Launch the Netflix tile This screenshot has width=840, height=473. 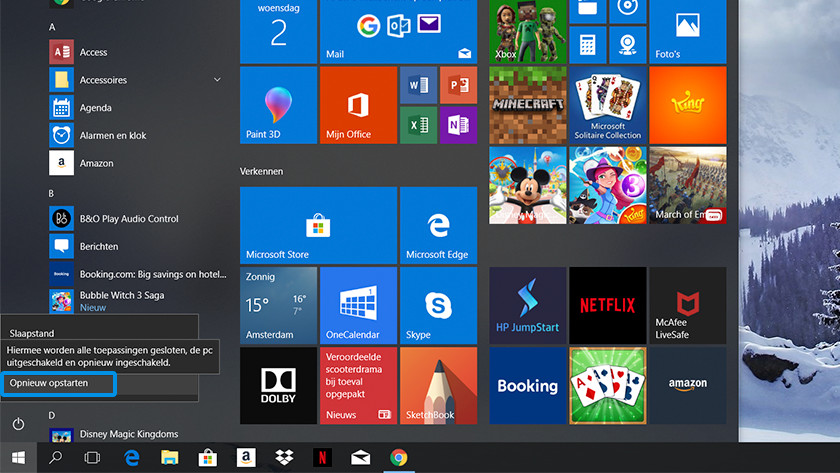[608, 305]
